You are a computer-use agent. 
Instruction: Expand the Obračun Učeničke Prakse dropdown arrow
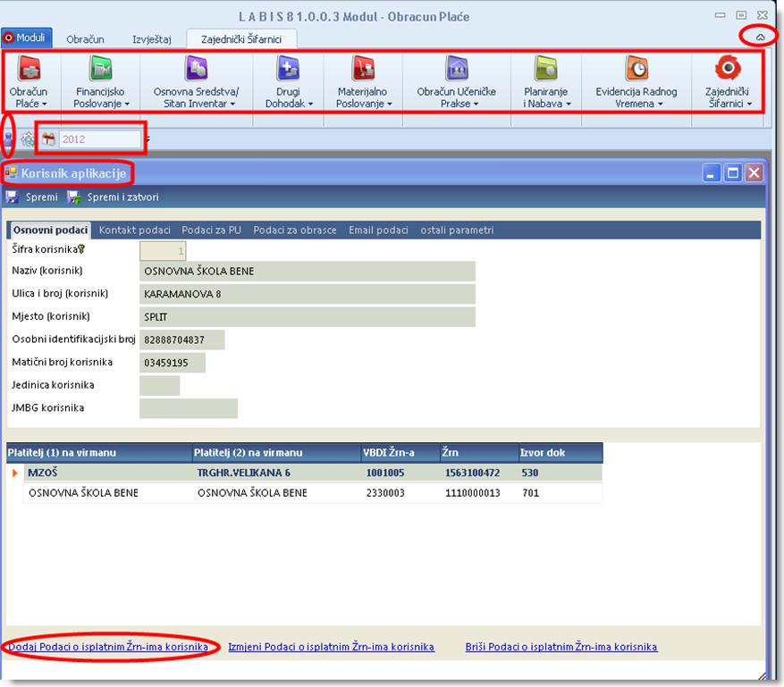476,104
